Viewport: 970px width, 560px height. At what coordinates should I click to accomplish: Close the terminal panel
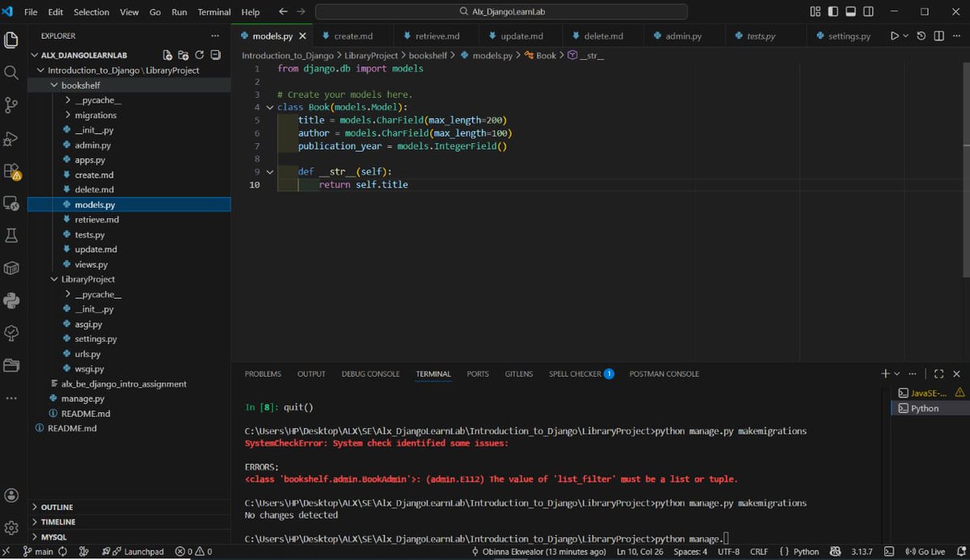[x=957, y=374]
